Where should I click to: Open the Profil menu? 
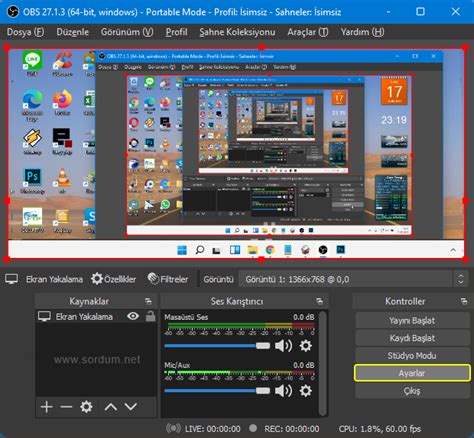coord(176,32)
